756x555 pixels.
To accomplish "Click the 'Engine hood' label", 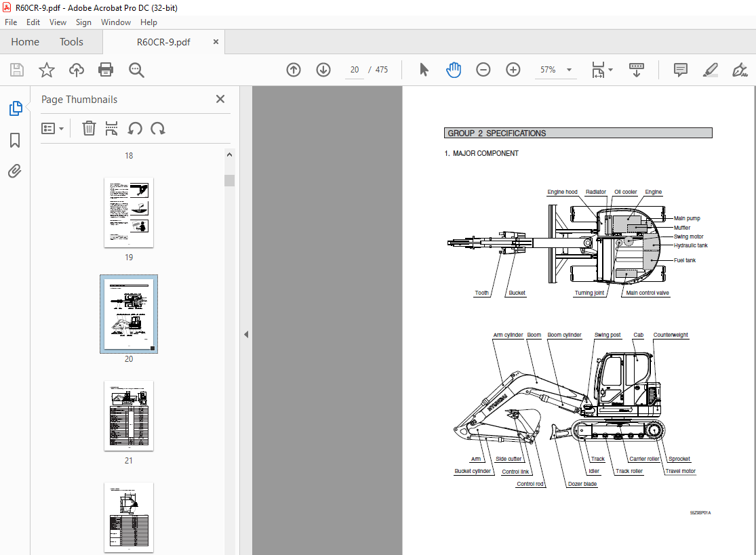I will (562, 192).
